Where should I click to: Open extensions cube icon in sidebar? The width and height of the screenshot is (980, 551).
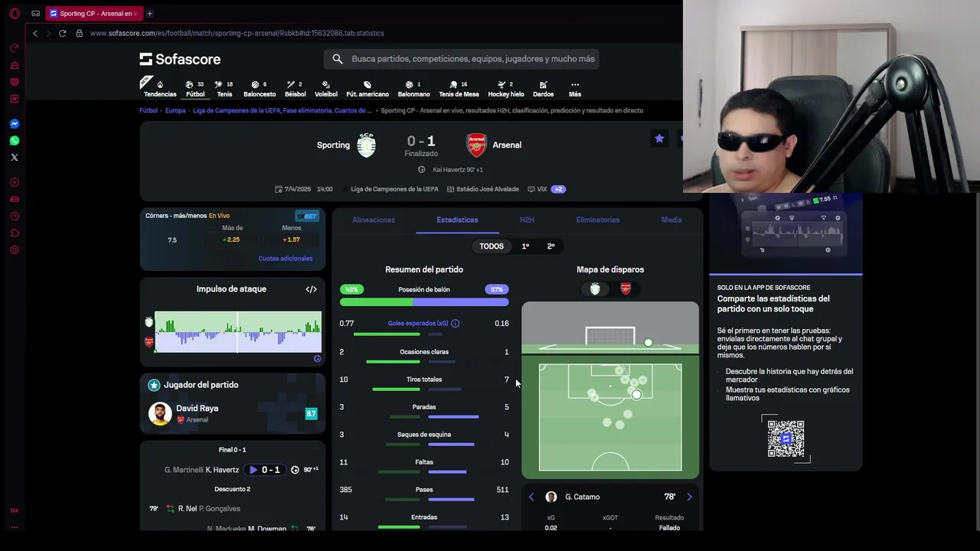(x=14, y=233)
